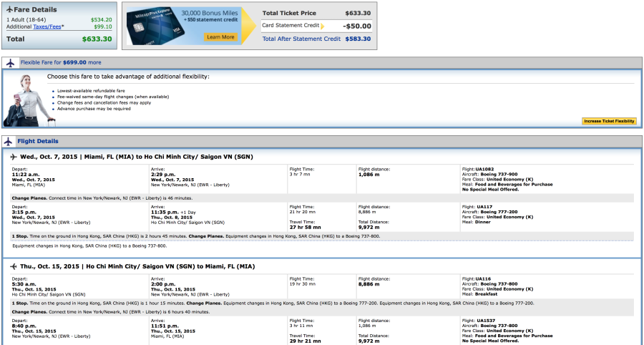The image size is (644, 345).
Task: Click the Boeing 777-200 aircraft on UA117
Action: (x=499, y=212)
